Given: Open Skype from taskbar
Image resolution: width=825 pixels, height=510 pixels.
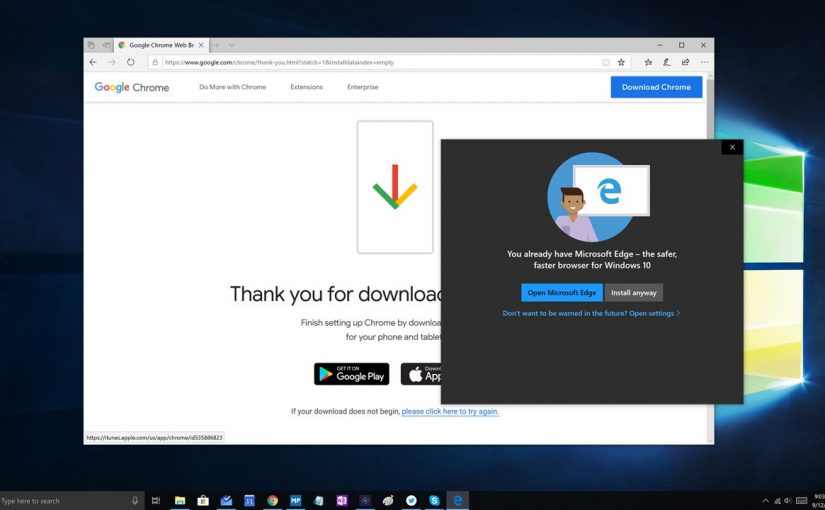Looking at the screenshot, I should tap(435, 501).
